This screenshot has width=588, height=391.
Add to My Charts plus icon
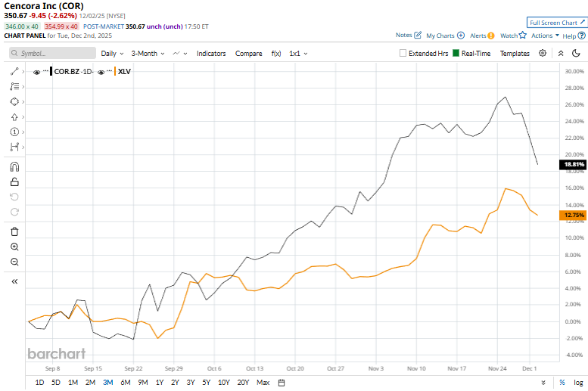(x=461, y=36)
